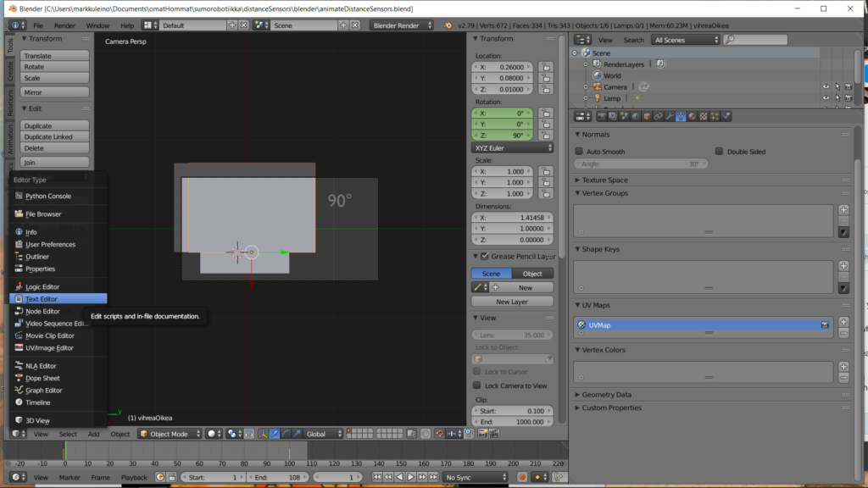Open the Render menu in the top bar
This screenshot has width=868, height=488.
pos(64,25)
